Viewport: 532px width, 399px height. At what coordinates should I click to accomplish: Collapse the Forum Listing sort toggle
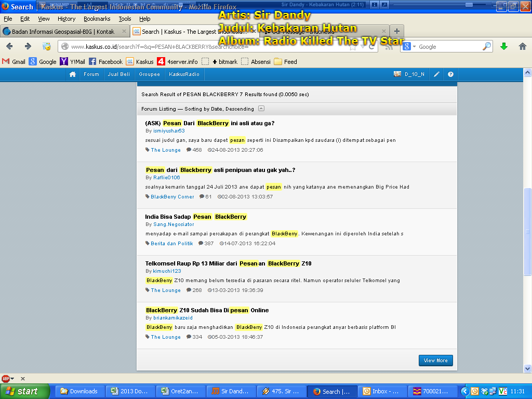pyautogui.click(x=261, y=109)
